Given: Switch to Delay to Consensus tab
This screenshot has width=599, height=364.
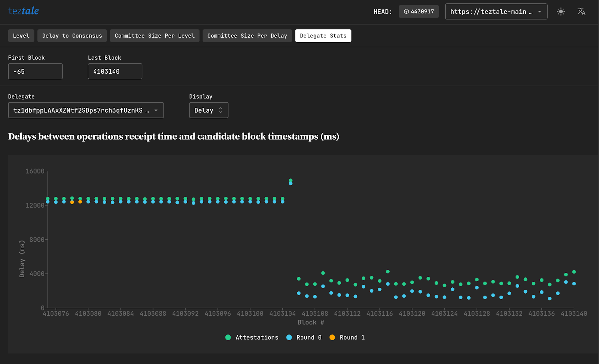Looking at the screenshot, I should click(72, 36).
